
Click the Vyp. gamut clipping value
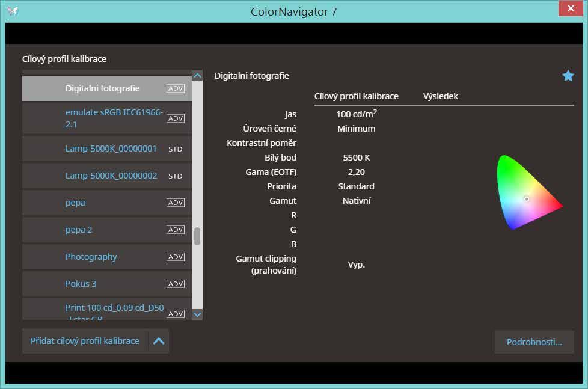pyautogui.click(x=357, y=265)
